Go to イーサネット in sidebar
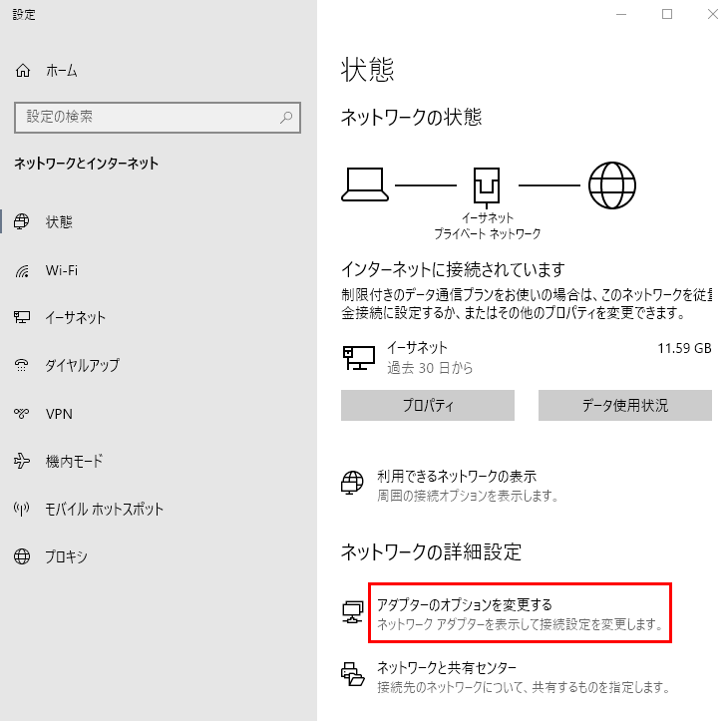This screenshot has height=721, width=728. coord(75,317)
